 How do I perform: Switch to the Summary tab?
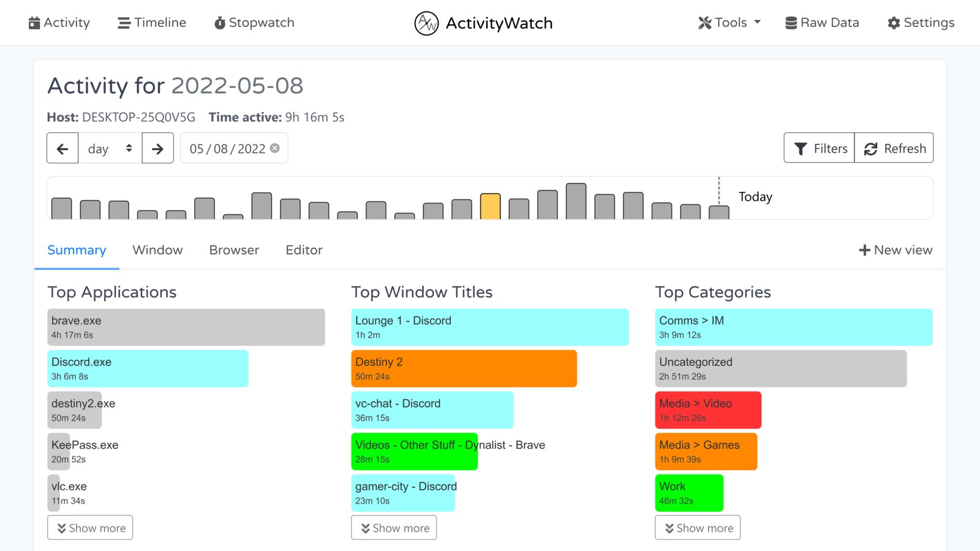pyautogui.click(x=77, y=250)
